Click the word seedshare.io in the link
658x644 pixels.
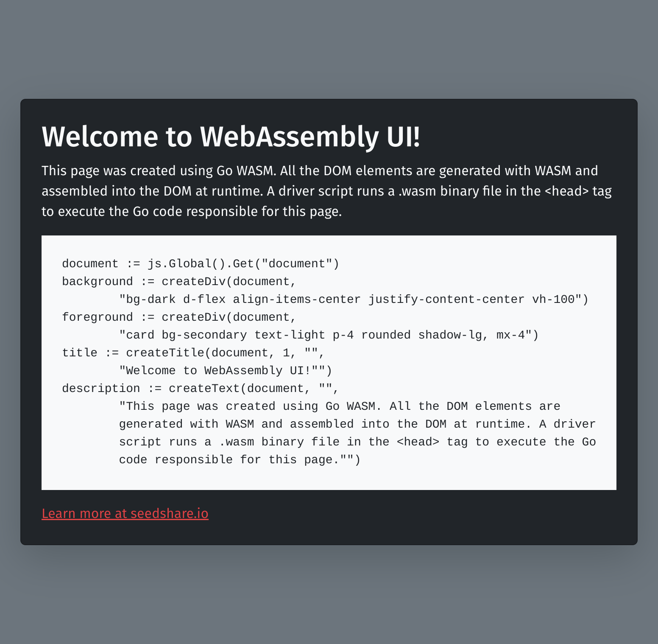[x=170, y=513]
